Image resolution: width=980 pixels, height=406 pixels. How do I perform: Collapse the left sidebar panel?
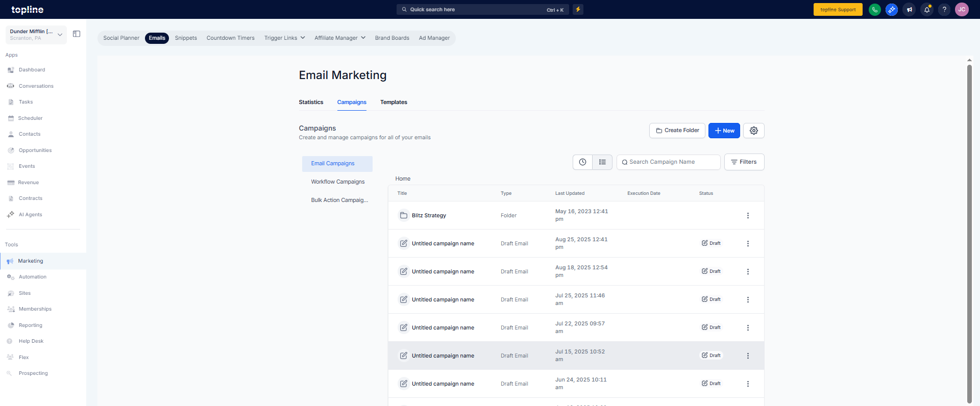77,34
